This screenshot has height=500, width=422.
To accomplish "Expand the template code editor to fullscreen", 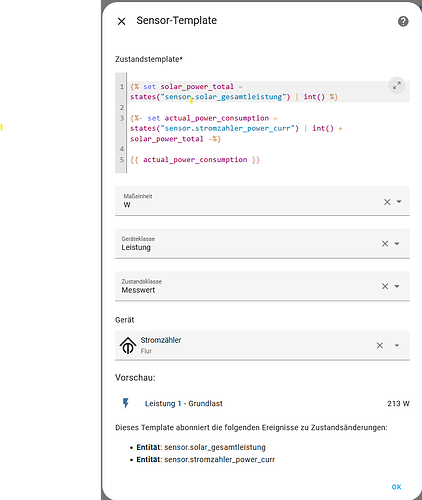I will pos(397,86).
